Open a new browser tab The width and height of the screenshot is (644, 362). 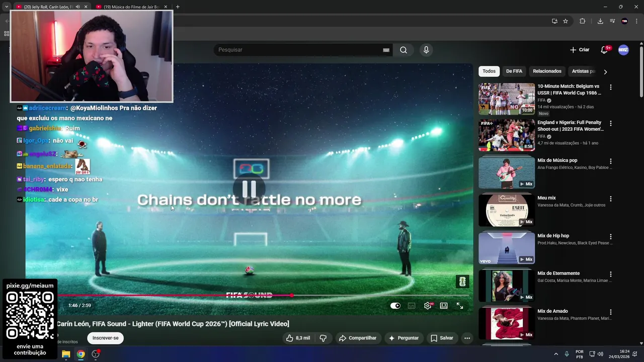pyautogui.click(x=178, y=7)
